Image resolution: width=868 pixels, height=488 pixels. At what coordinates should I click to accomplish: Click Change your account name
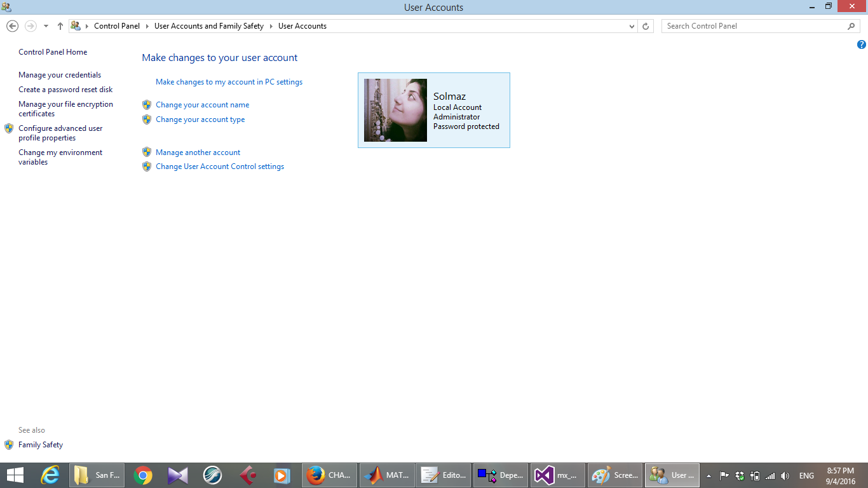point(202,105)
